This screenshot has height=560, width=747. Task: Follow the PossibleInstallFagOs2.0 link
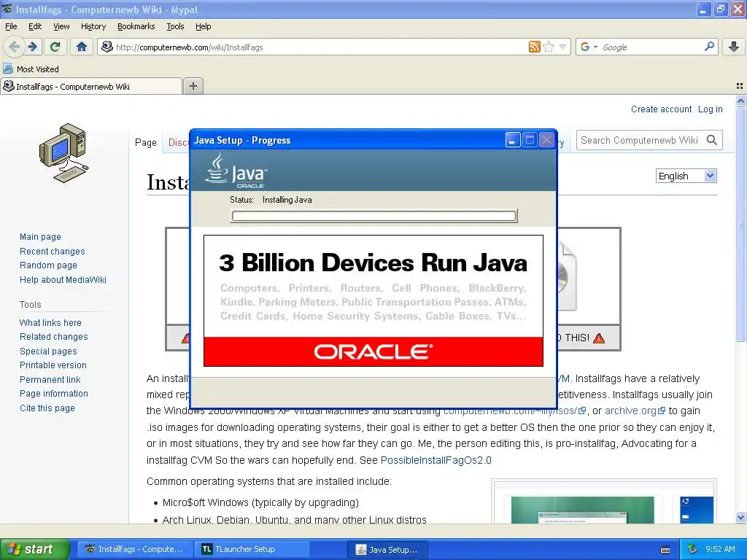(x=436, y=460)
